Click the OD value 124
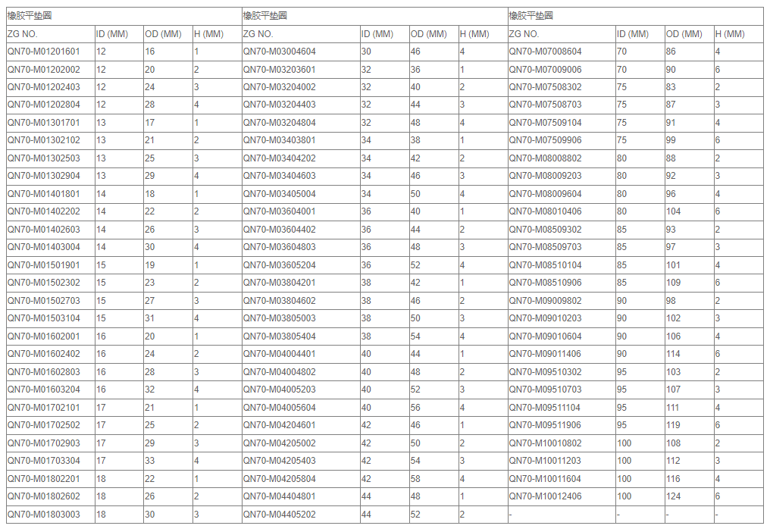Viewport: 770px width, 532px height. 674,496
